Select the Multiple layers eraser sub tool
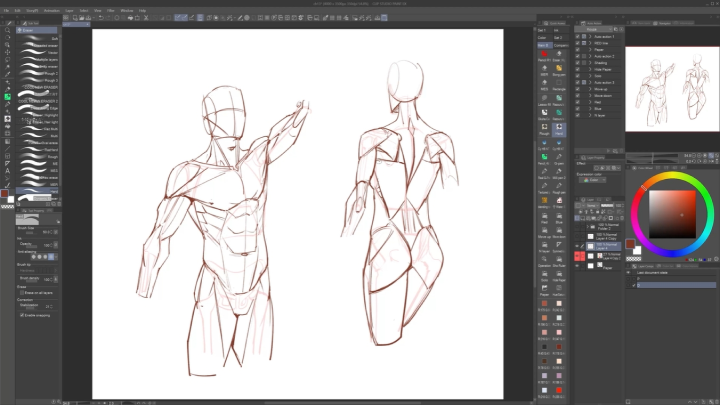This screenshot has width=720, height=405. click(38, 59)
